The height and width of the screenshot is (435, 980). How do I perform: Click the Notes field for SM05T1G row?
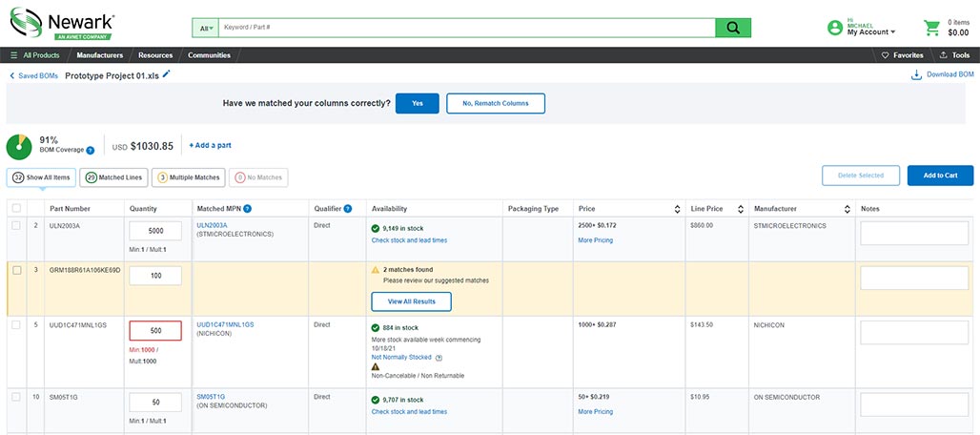pyautogui.click(x=914, y=404)
